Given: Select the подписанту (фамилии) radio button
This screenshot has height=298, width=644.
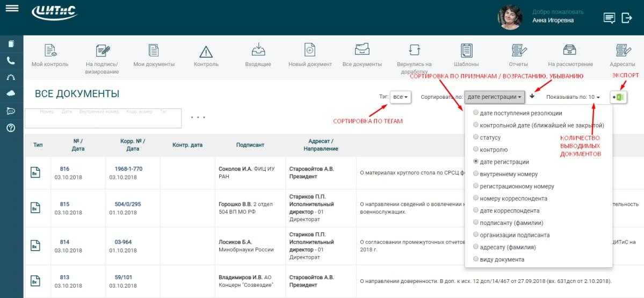Looking at the screenshot, I should pos(476,223).
